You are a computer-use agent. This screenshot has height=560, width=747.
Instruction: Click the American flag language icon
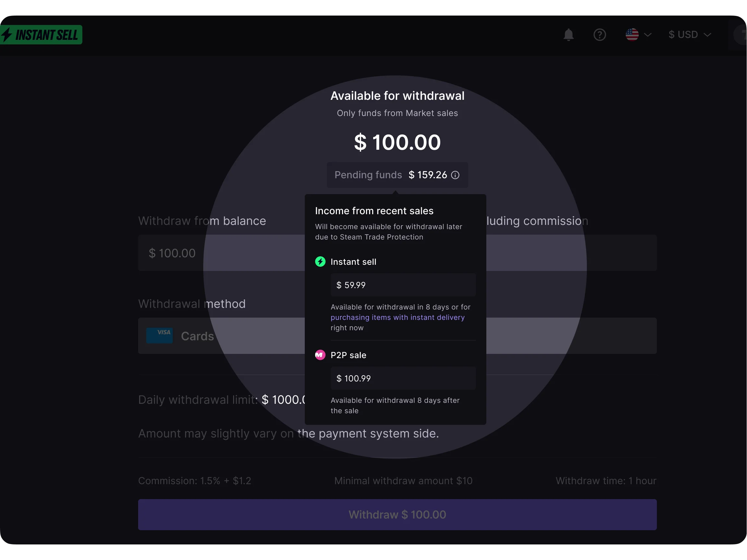632,34
